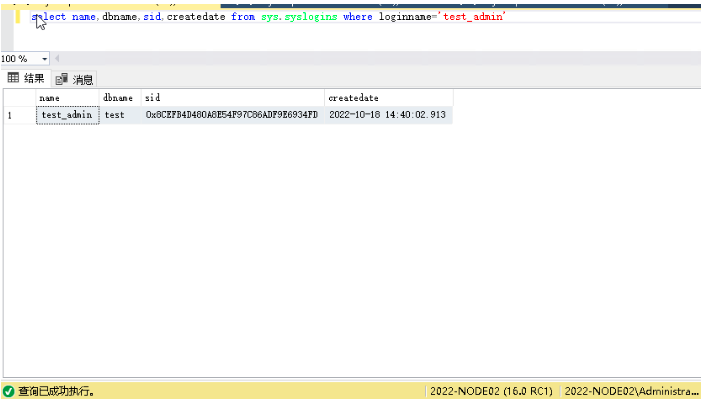The width and height of the screenshot is (709, 403).
Task: Click the green query success icon
Action: (9, 391)
